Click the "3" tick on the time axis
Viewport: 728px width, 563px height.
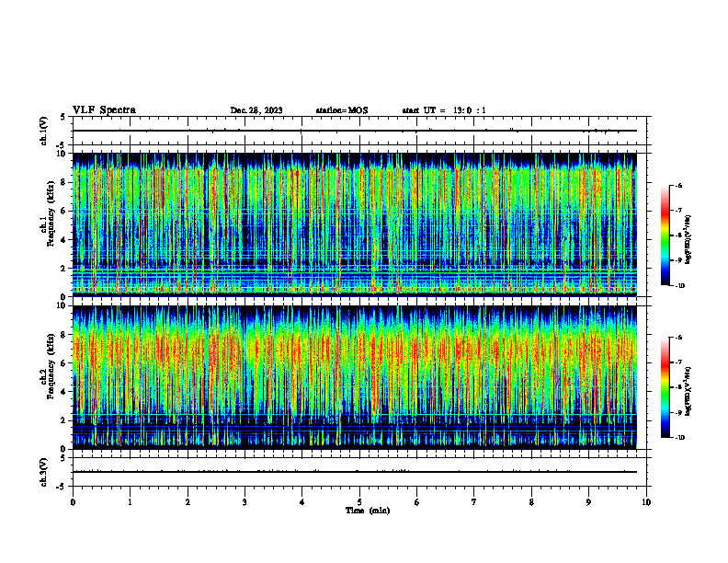[245, 502]
